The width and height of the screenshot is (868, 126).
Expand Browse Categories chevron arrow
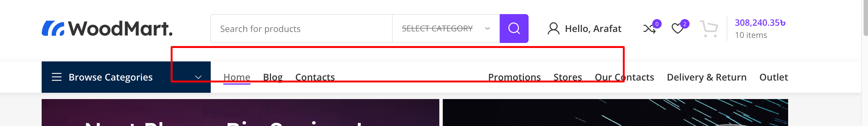point(198,77)
